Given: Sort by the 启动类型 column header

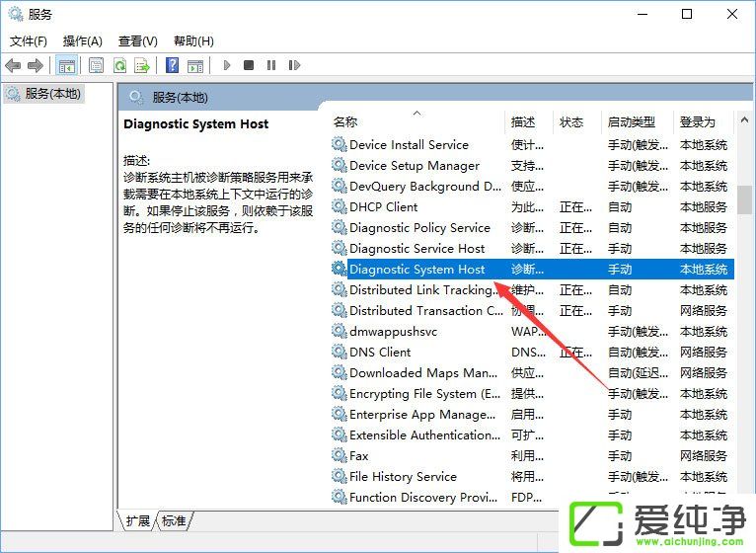Looking at the screenshot, I should 631,121.
